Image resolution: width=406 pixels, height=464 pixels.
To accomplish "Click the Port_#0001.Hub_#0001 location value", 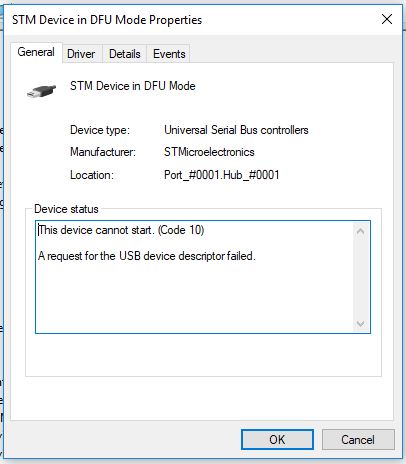I will coord(222,175).
